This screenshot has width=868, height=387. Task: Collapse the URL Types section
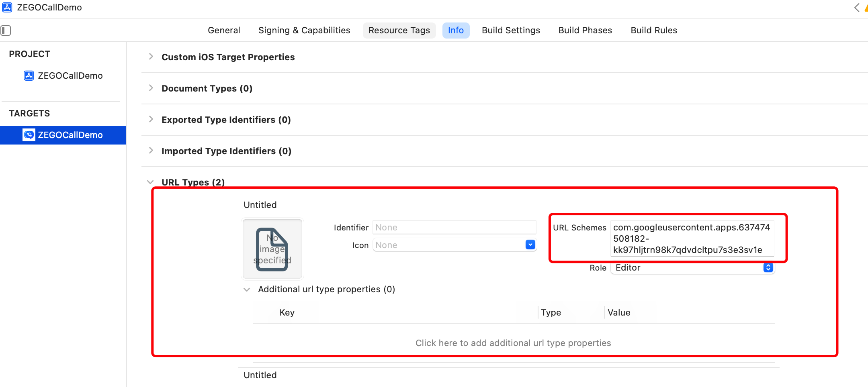(x=151, y=182)
